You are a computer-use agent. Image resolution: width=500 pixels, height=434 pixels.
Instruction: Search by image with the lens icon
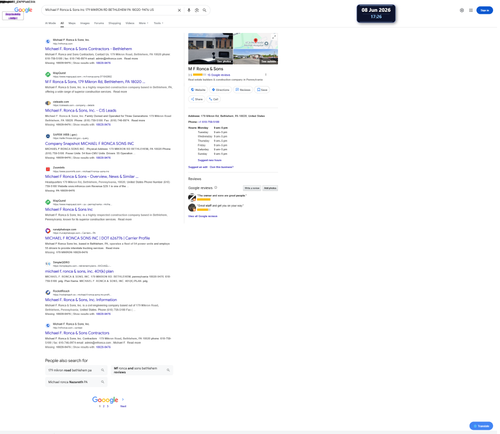197,10
